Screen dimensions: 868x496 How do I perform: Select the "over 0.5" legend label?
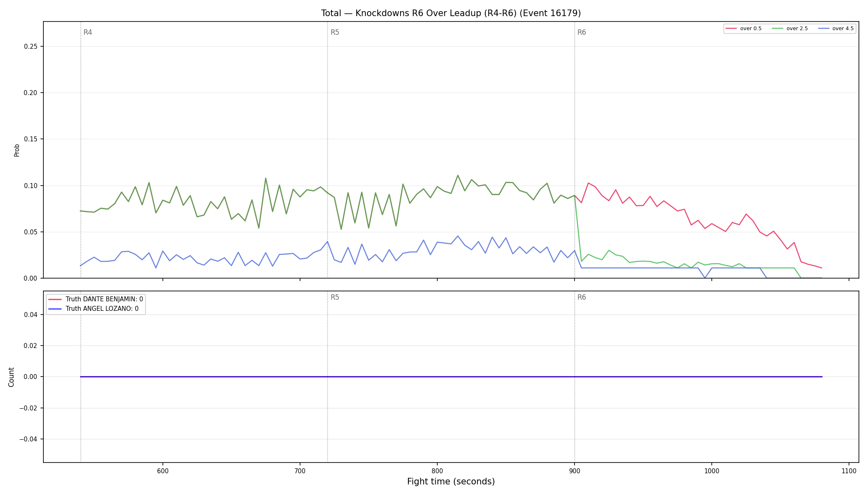[751, 29]
